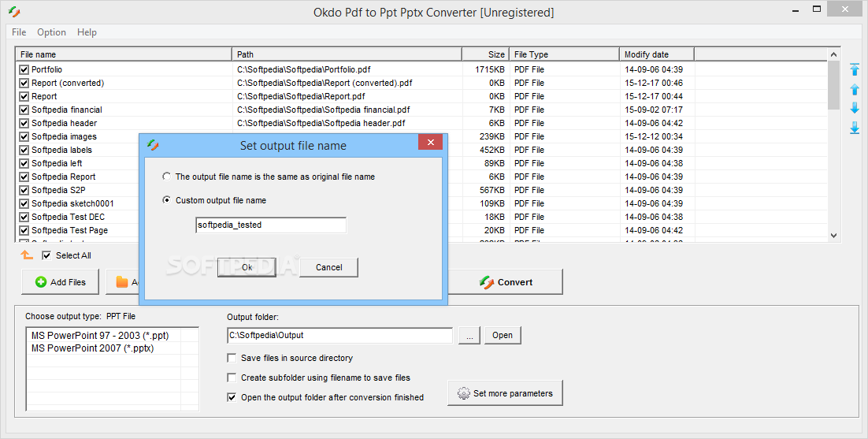The image size is (868, 439).
Task: Click file list scrollbar up arrow
Action: (833, 54)
